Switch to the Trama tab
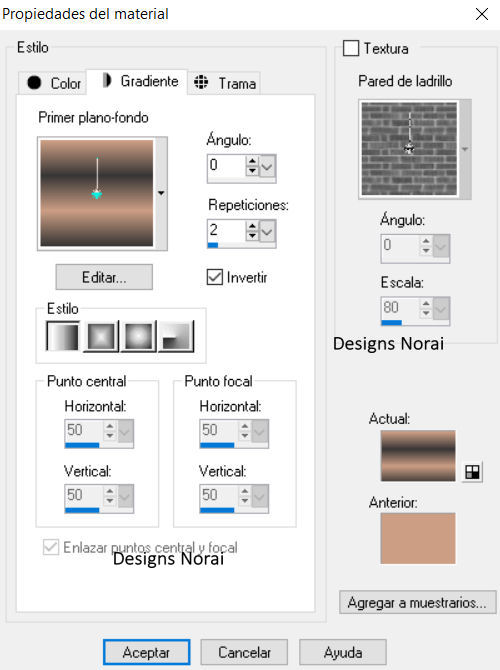The height and width of the screenshot is (670, 500). [224, 82]
